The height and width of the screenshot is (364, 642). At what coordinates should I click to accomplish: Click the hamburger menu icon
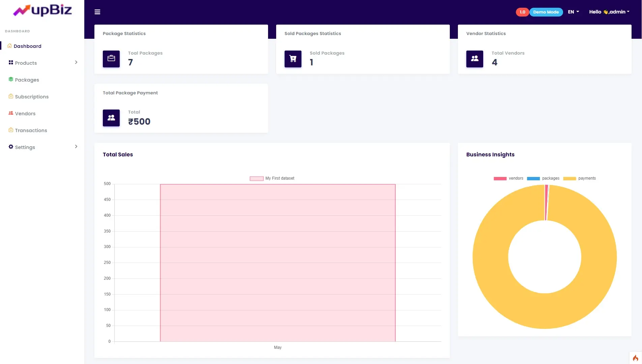97,12
